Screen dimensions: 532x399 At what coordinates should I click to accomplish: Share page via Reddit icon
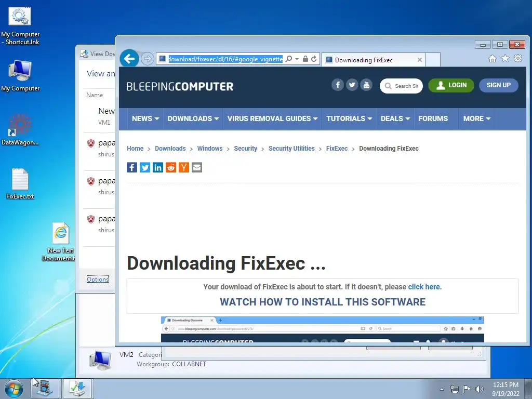pos(170,167)
